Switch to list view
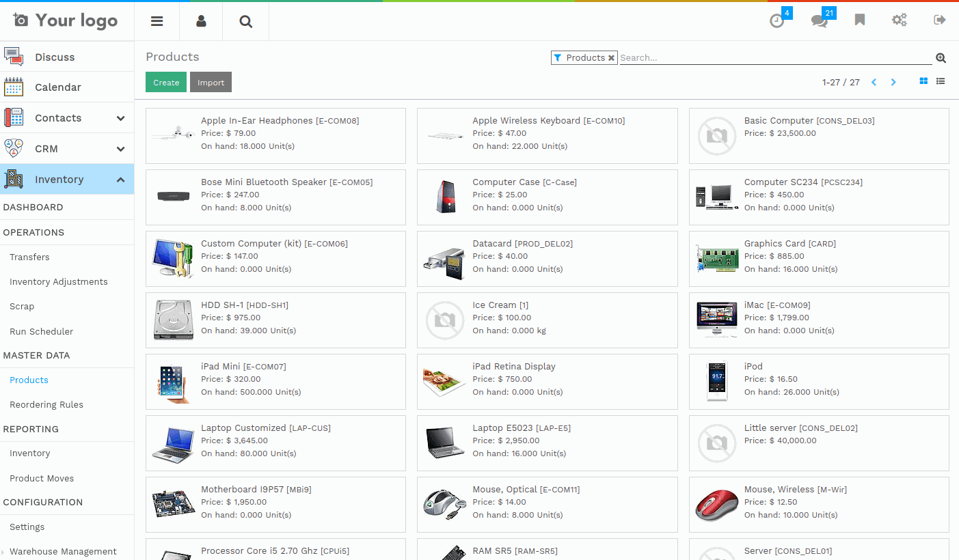The width and height of the screenshot is (959, 560). pos(941,81)
